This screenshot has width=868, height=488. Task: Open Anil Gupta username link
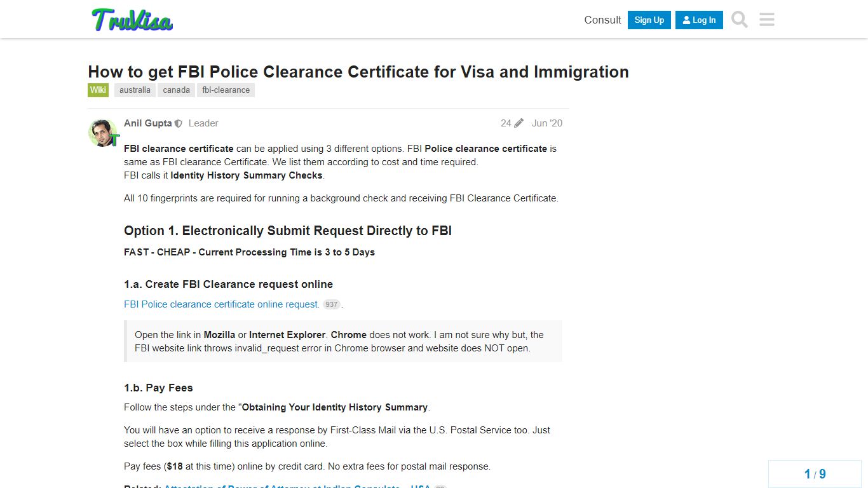pos(147,123)
